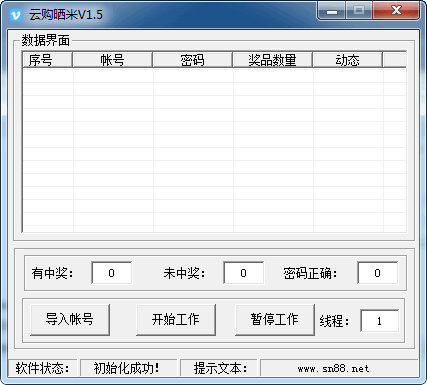
Task: Start work with 开始工作 button
Action: 176,319
